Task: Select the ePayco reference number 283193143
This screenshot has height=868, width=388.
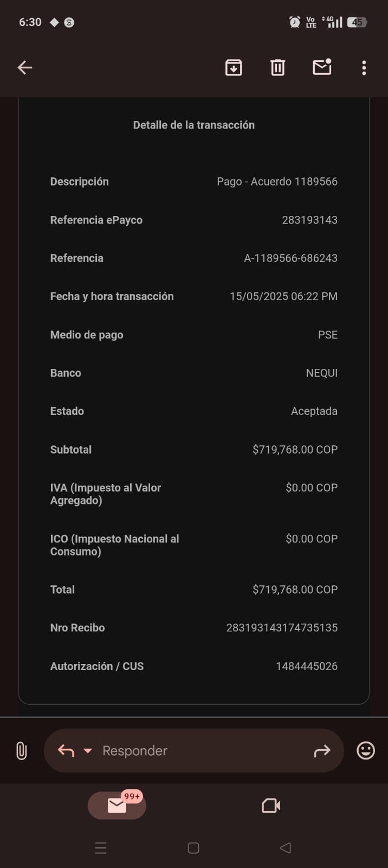Action: 309,220
